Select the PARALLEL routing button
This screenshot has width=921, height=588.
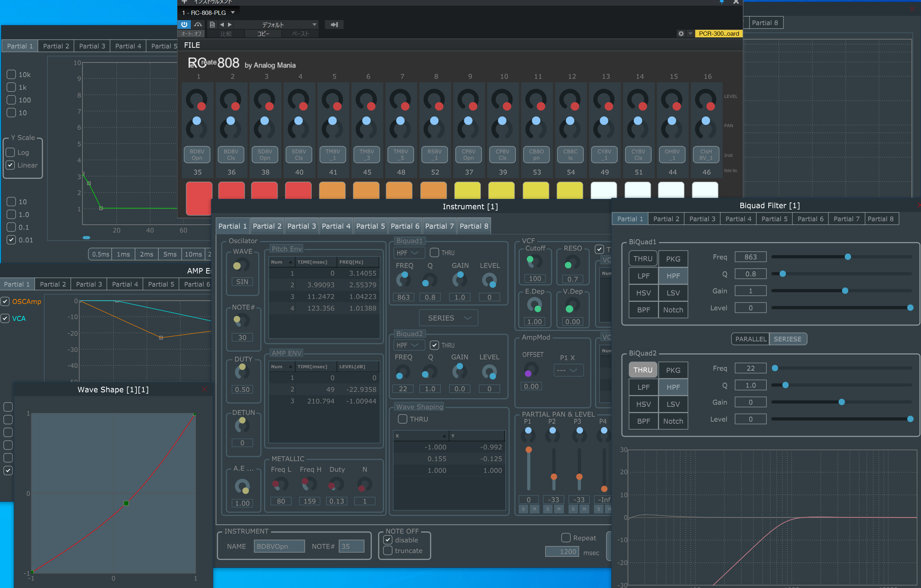tap(751, 339)
